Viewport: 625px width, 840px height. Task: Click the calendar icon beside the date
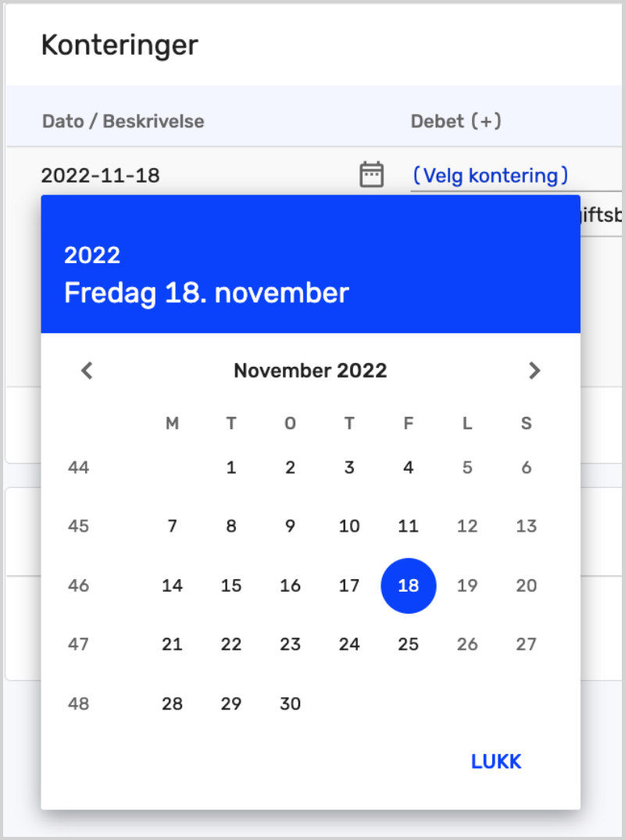click(371, 174)
